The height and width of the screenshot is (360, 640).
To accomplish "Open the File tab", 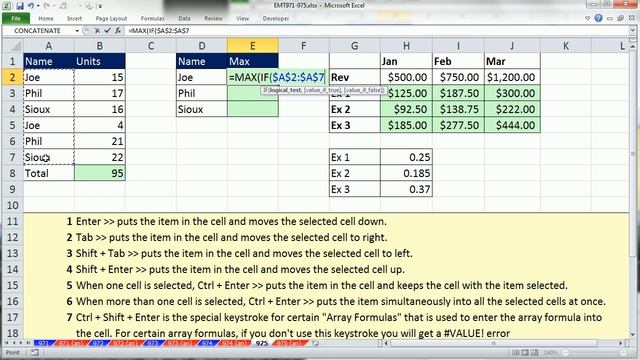I will tap(16, 18).
